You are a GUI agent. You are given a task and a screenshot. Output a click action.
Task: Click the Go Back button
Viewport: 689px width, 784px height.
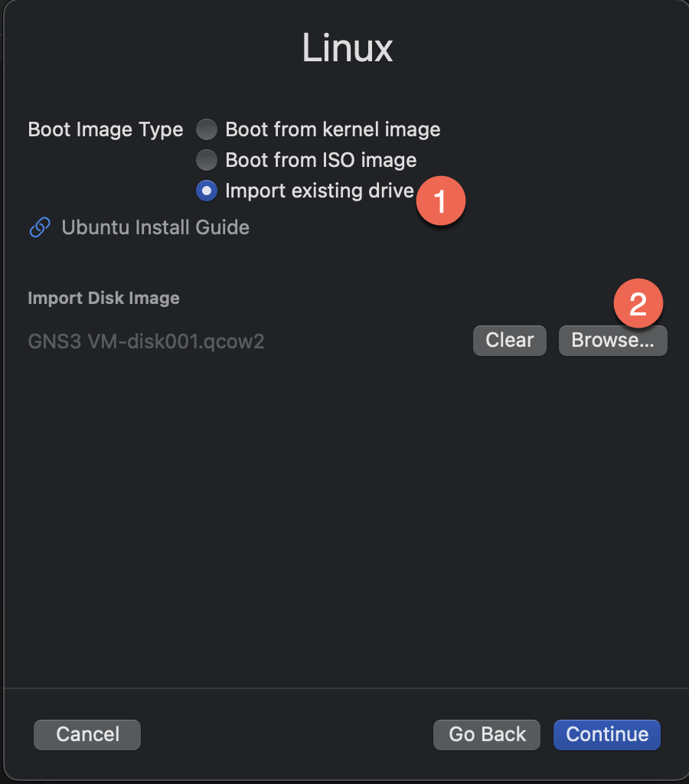click(487, 734)
